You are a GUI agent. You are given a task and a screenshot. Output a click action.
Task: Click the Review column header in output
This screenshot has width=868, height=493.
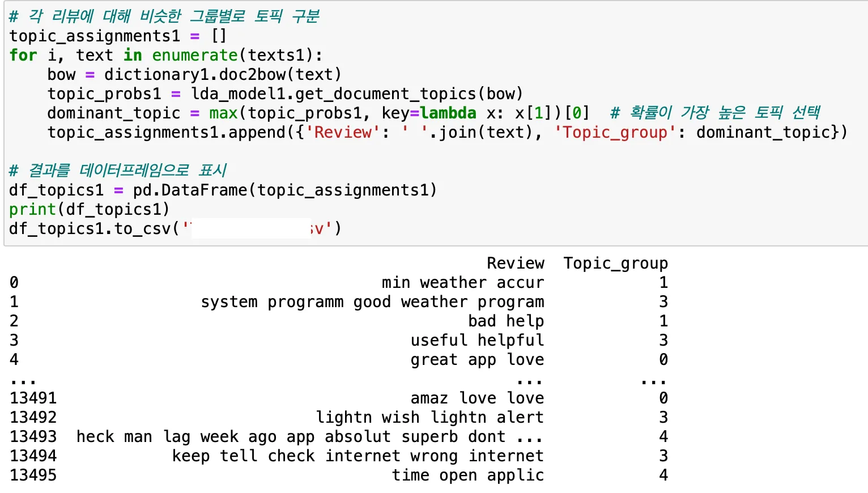coord(515,263)
